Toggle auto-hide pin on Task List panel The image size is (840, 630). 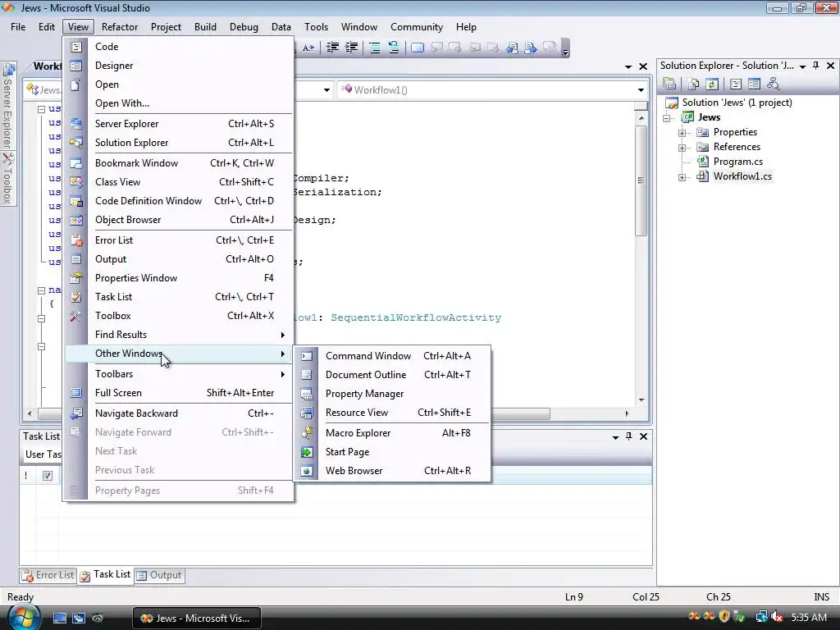[x=629, y=436]
